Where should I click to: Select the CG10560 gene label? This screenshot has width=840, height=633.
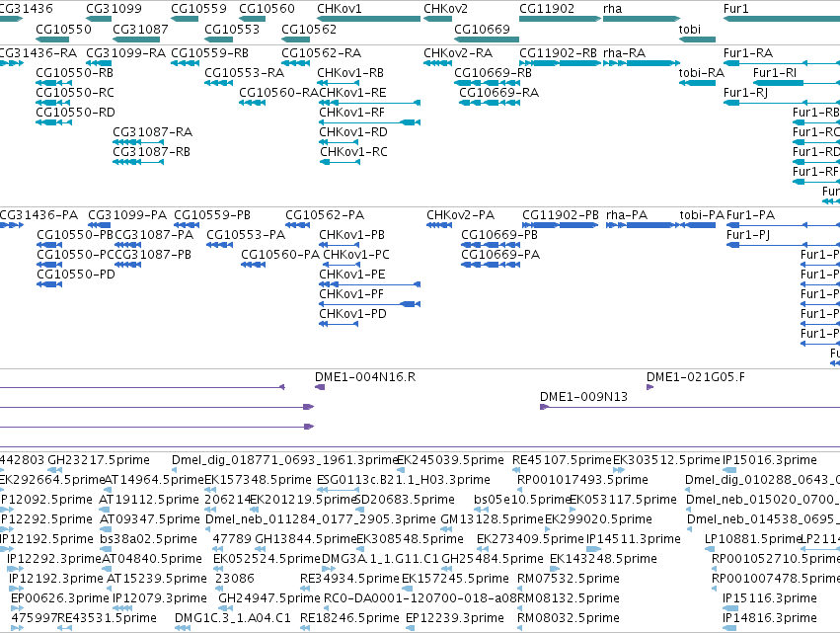(267, 9)
